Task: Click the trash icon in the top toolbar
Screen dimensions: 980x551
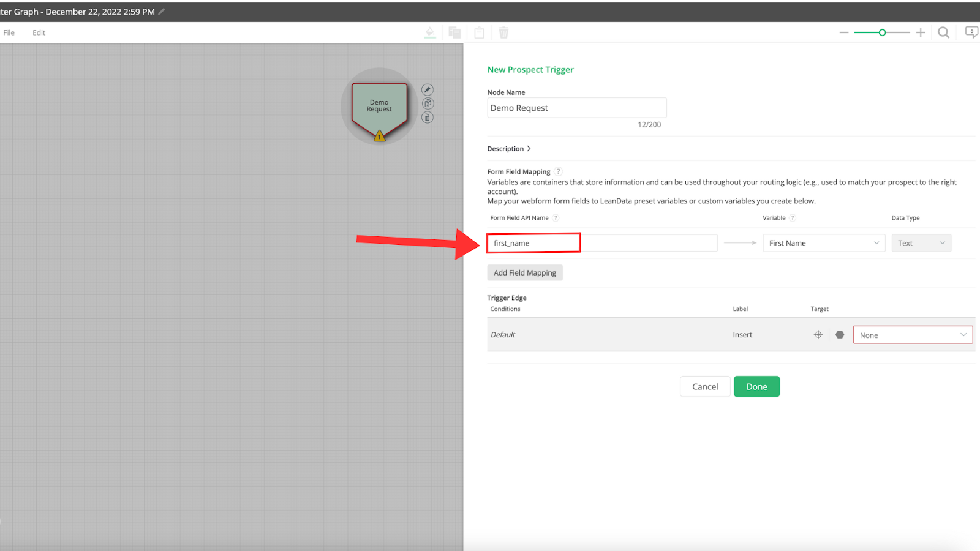Action: click(x=503, y=32)
